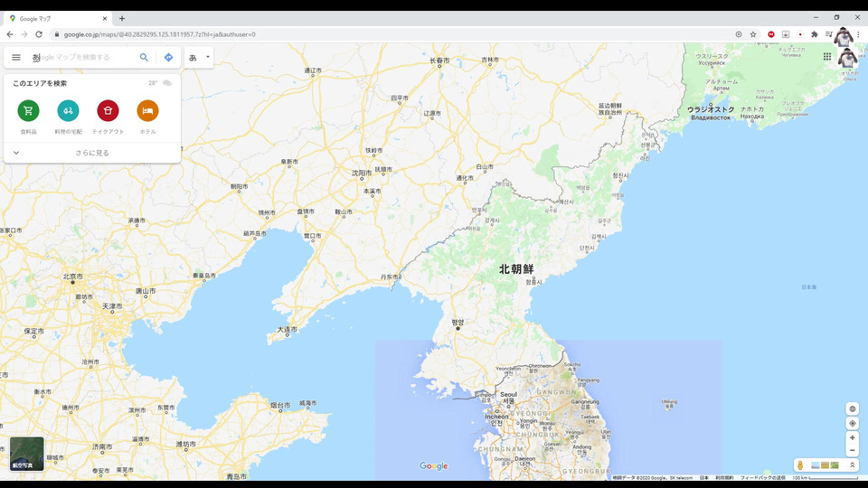Click the blue search magnifier icon
Viewport: 868px width, 488px height.
pyautogui.click(x=144, y=57)
